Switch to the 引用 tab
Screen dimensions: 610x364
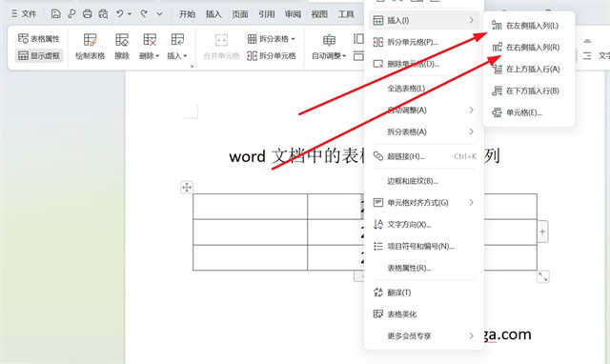coord(267,14)
